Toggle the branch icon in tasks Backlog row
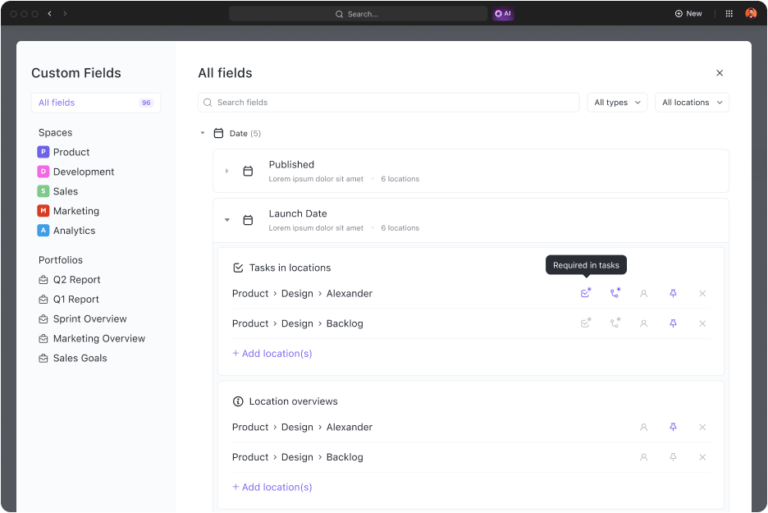Screen dimensions: 768x513 click(x=615, y=323)
